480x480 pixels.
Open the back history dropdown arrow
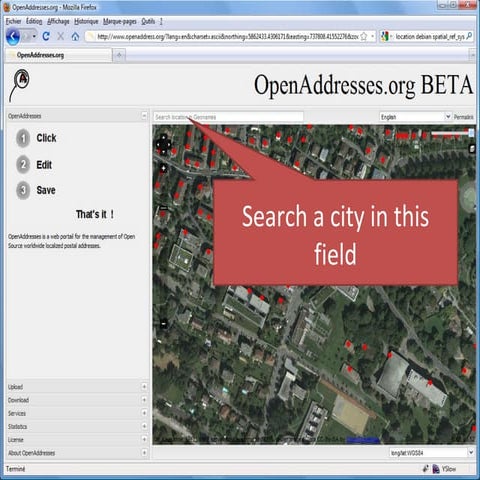point(34,36)
